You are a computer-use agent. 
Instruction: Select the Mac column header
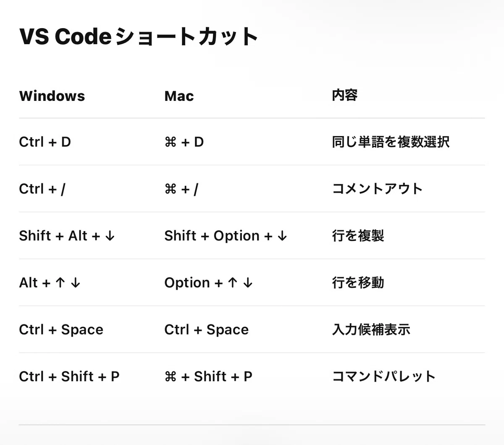click(179, 96)
